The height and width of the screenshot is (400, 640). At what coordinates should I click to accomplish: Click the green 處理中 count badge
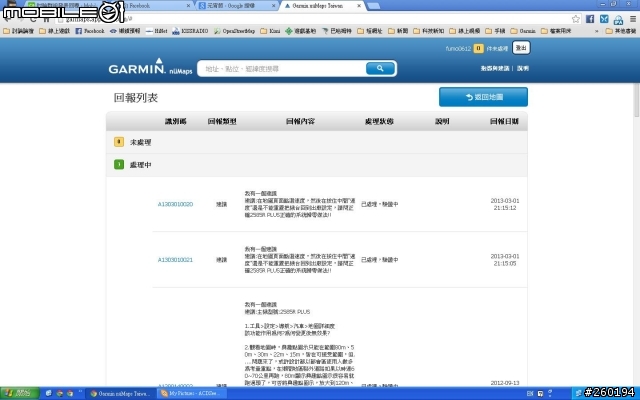tap(119, 164)
